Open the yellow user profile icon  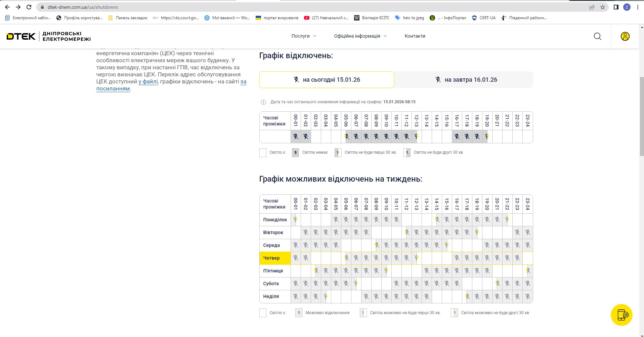tap(625, 36)
